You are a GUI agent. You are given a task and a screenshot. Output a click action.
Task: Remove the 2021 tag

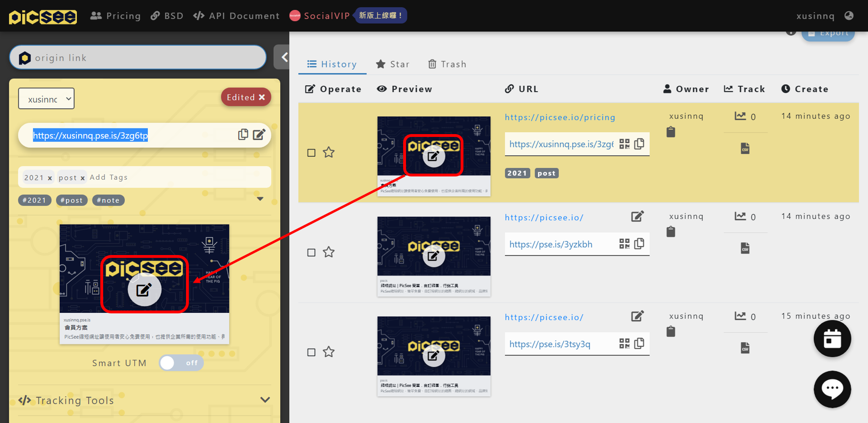coord(50,178)
